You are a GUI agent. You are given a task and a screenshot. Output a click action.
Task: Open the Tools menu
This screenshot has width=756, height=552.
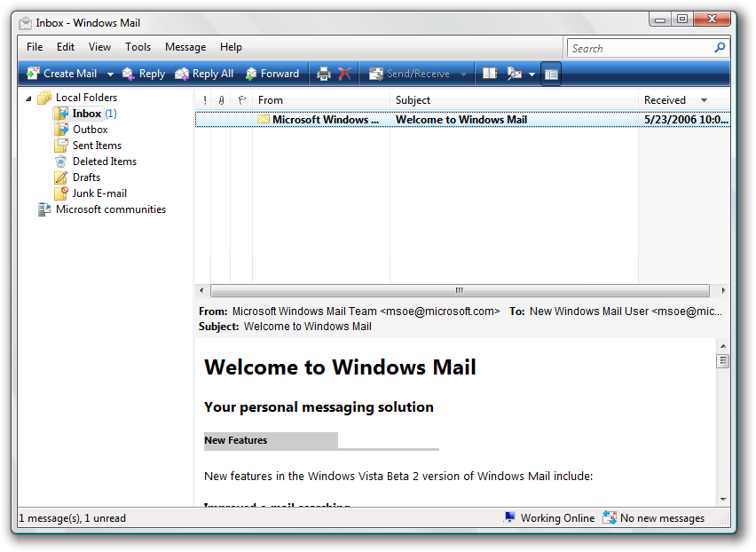[138, 47]
